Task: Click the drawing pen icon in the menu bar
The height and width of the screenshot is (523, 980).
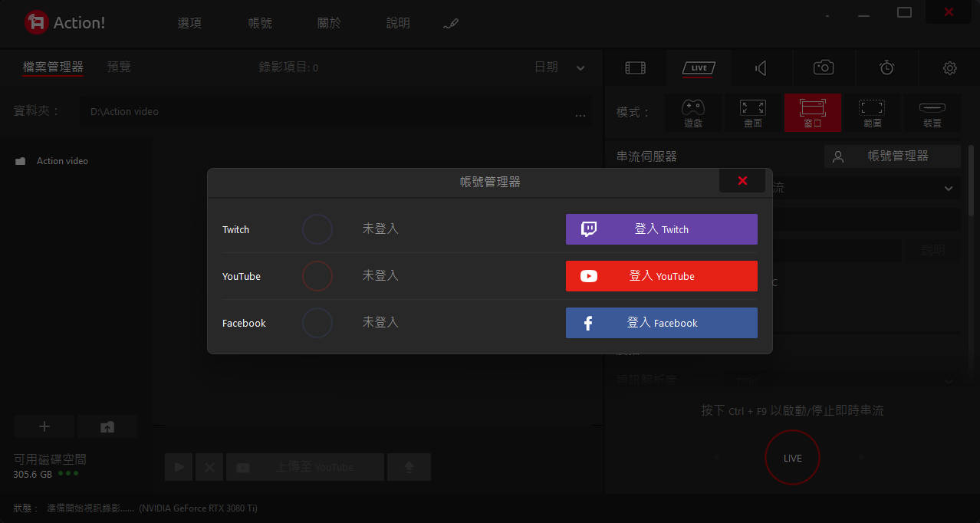Action: 451,24
